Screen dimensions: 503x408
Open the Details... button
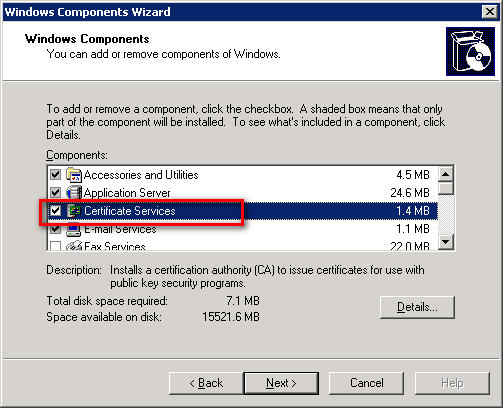click(x=417, y=307)
